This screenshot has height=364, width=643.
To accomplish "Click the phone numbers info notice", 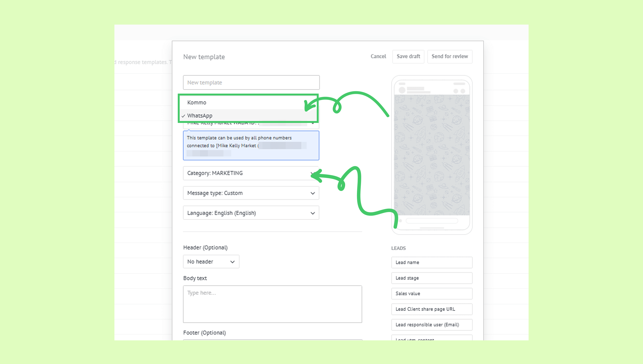I will (251, 146).
